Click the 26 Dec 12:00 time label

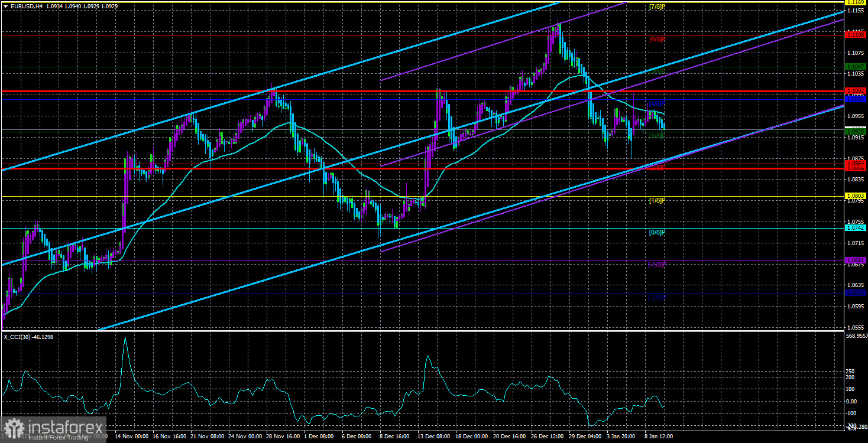548,436
